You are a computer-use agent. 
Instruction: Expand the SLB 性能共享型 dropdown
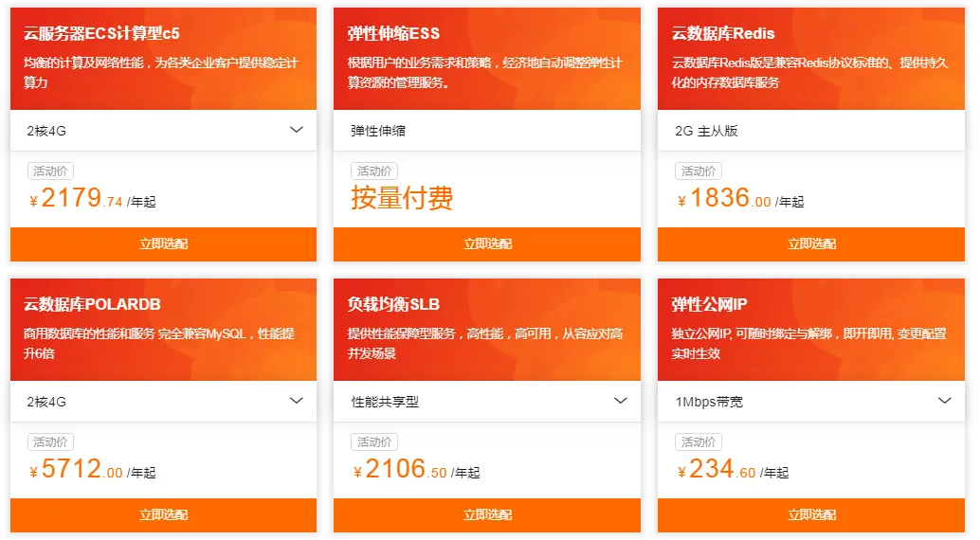click(487, 402)
